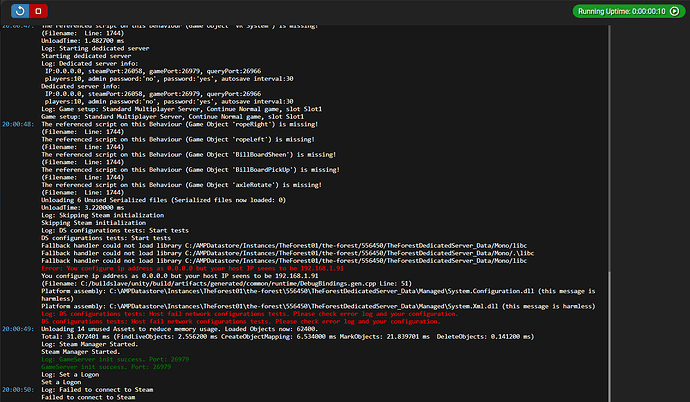Click the 'Total: 31.072401 ms' line

[287, 336]
